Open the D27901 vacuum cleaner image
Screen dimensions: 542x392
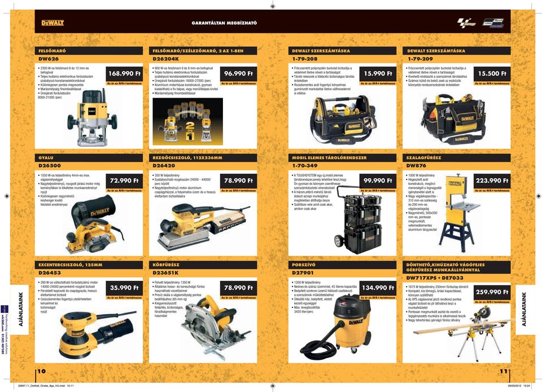point(335,327)
